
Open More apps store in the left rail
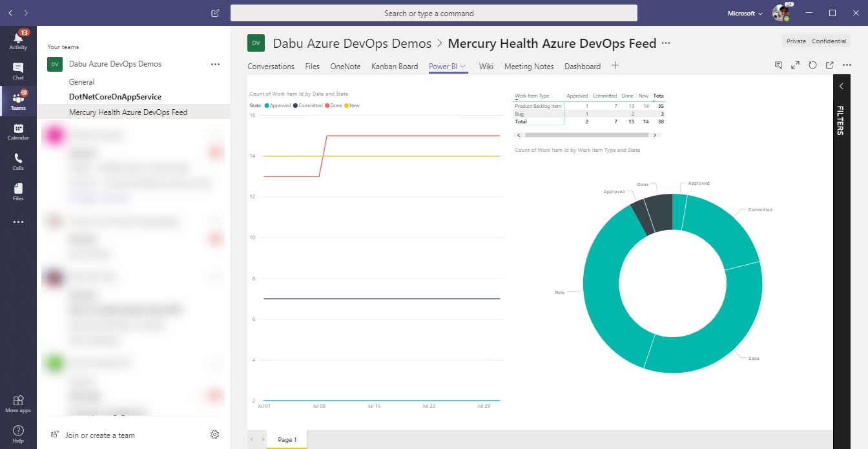(18, 404)
